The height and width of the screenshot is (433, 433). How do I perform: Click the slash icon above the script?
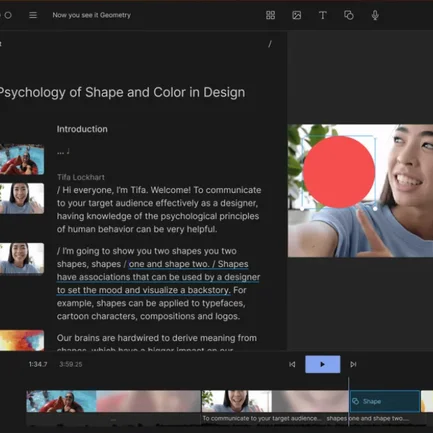[x=270, y=44]
